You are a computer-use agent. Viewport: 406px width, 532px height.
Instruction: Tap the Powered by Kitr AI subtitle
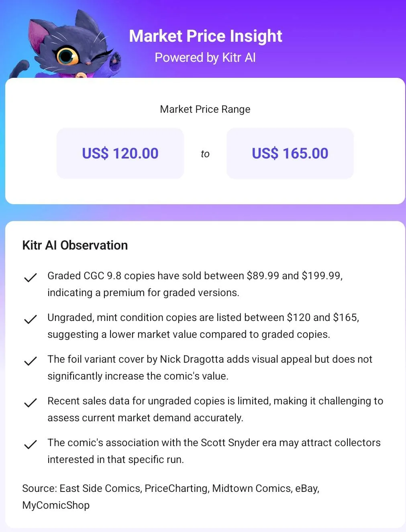tap(205, 57)
